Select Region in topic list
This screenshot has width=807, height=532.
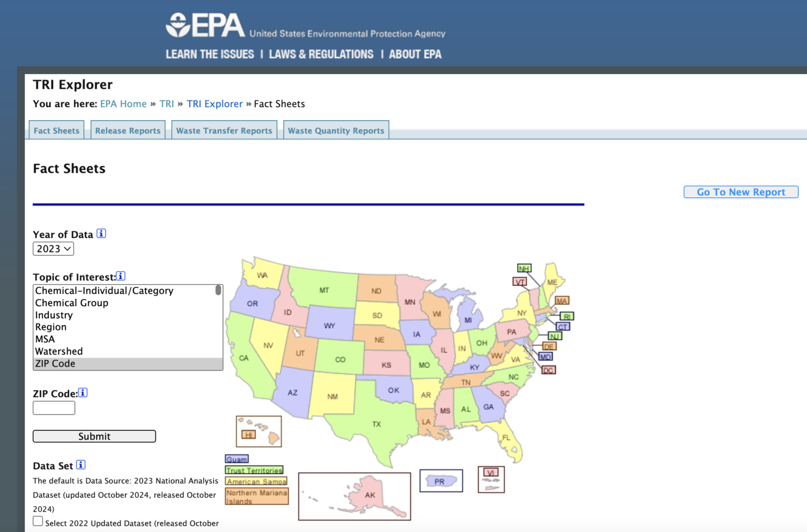pyautogui.click(x=124, y=327)
